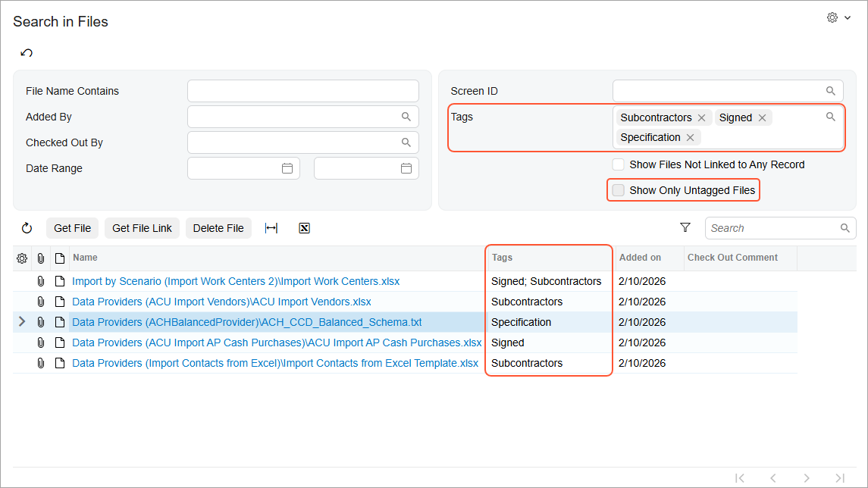Open the ACU Import Vendors.xlsx file link
The image size is (868, 488).
(221, 302)
